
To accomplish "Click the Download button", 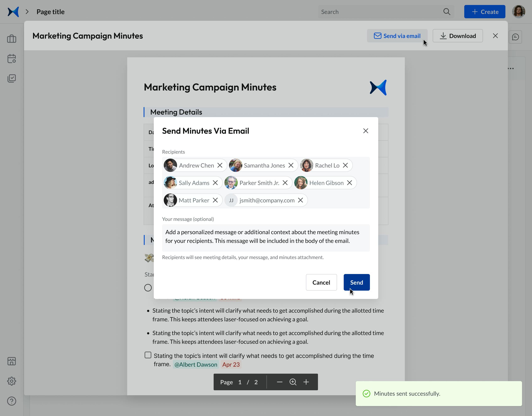I will pos(458,36).
